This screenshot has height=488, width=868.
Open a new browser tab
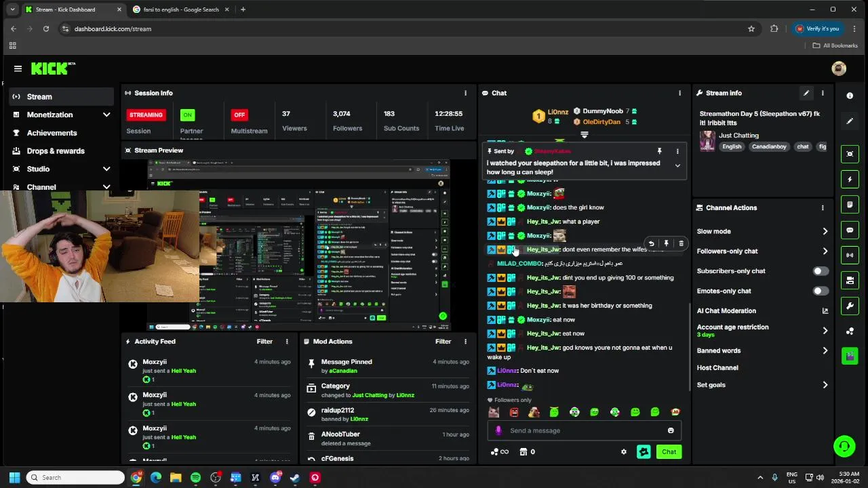243,9
